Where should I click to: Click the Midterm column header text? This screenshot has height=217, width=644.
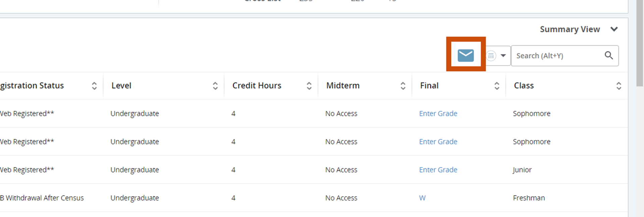click(x=343, y=86)
